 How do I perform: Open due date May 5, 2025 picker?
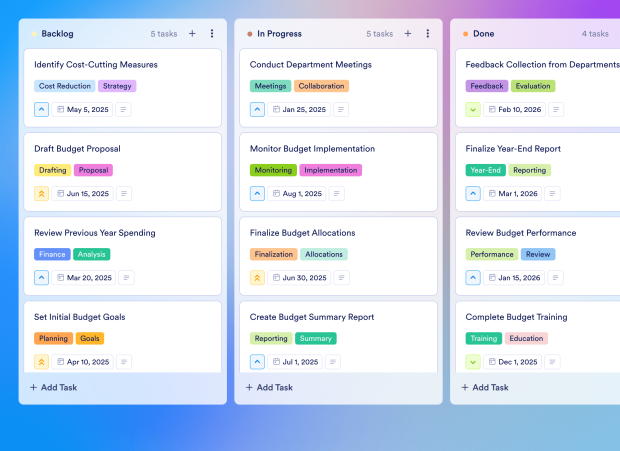click(x=81, y=110)
